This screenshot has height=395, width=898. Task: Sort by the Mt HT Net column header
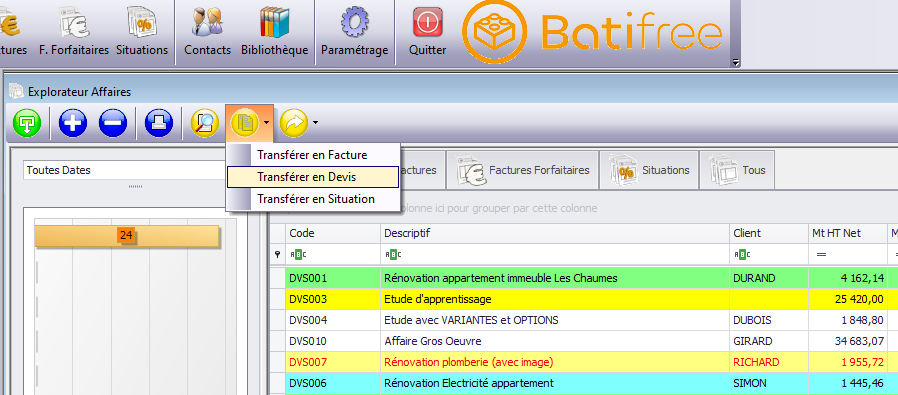pyautogui.click(x=848, y=233)
